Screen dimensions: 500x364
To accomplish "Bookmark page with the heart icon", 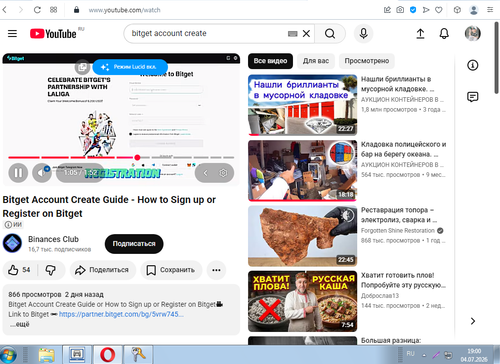I will pos(439,10).
